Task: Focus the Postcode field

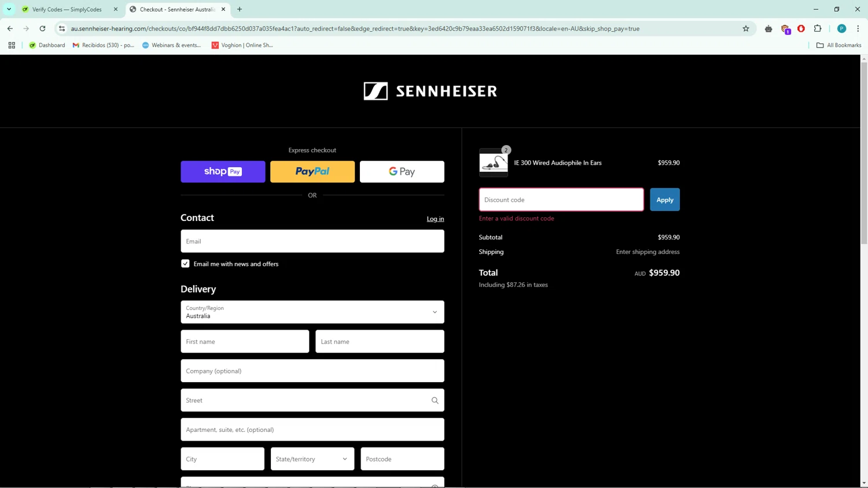Action: click(x=402, y=459)
